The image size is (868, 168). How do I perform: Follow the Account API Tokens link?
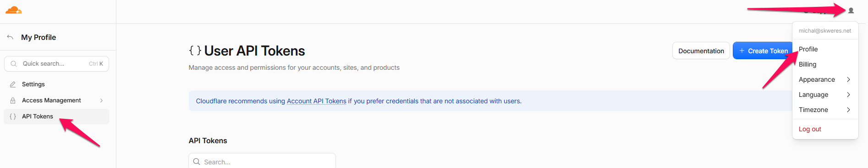click(316, 101)
